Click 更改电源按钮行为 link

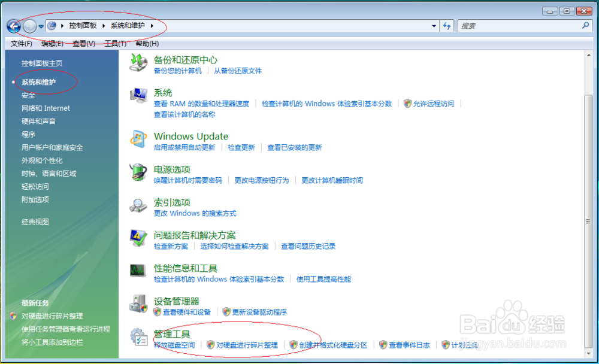click(x=262, y=180)
